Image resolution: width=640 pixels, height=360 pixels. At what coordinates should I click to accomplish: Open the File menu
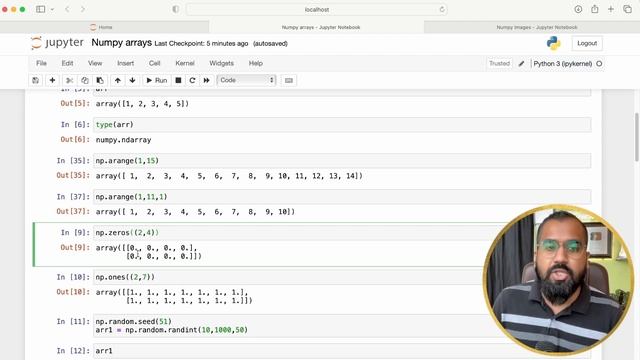pos(41,63)
